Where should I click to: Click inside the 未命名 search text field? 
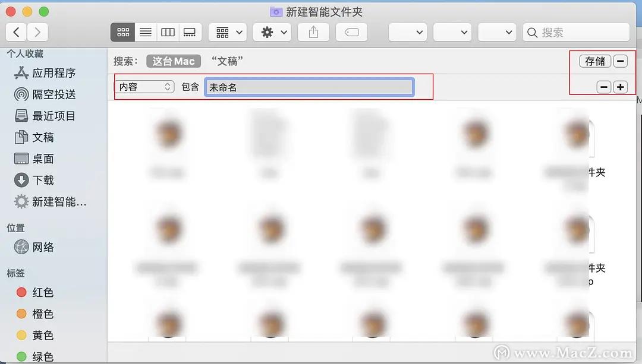(309, 86)
